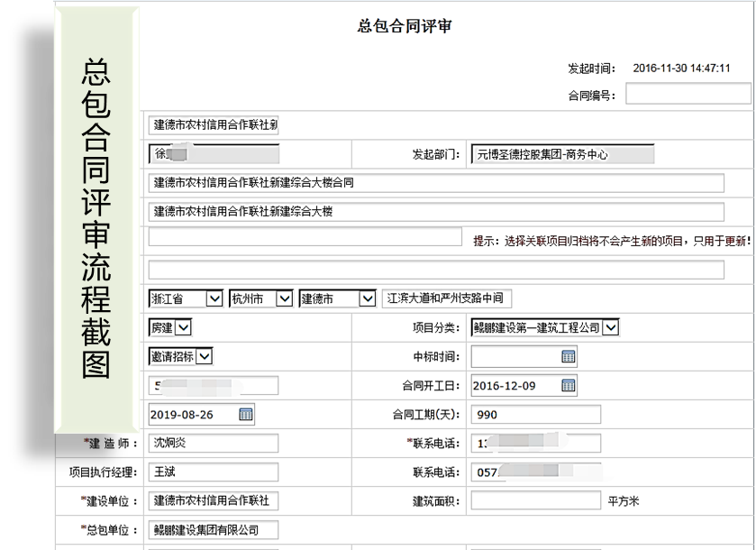Open the 项目分类 company dropdown
Screen dimensions: 756x550
(610, 327)
